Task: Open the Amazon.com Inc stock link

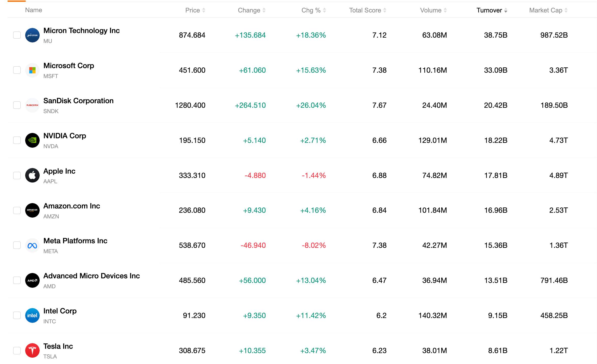Action: [72, 206]
